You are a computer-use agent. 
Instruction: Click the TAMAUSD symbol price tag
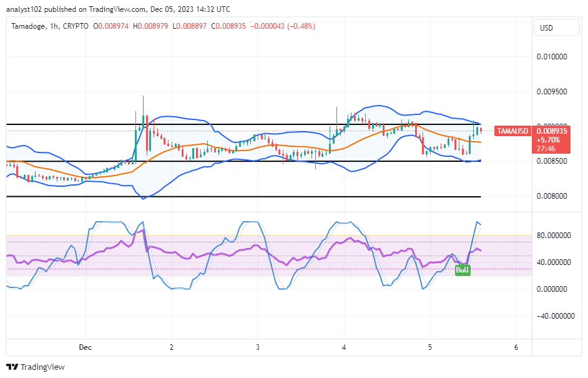pyautogui.click(x=512, y=131)
